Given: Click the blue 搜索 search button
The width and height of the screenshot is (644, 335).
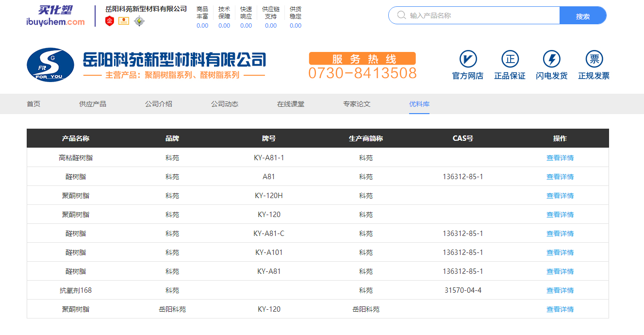Looking at the screenshot, I should [x=583, y=16].
